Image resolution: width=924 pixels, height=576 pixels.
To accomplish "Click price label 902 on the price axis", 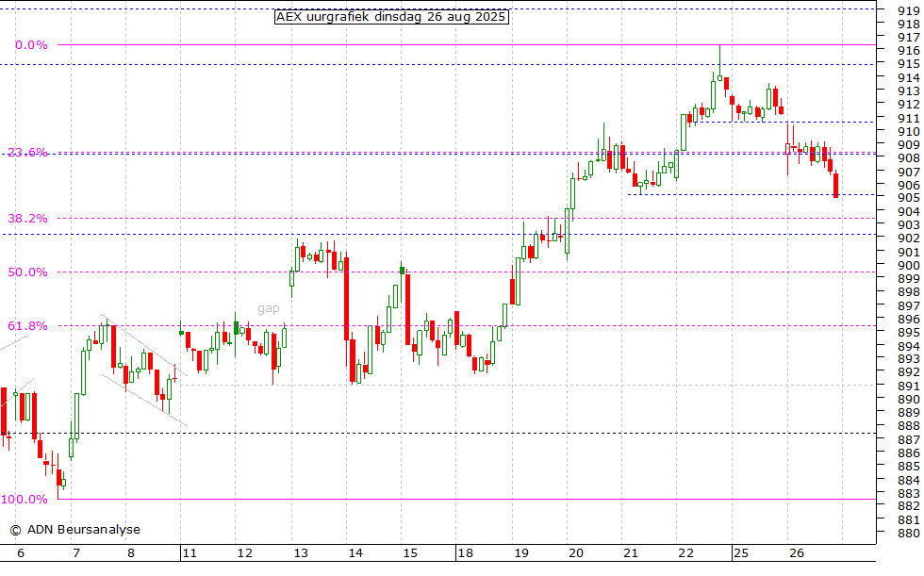I will click(909, 238).
